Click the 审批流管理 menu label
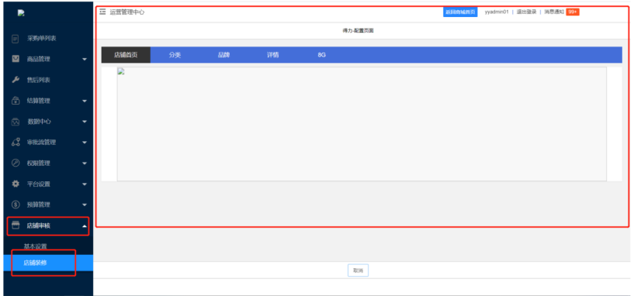644x296 pixels. click(x=41, y=143)
